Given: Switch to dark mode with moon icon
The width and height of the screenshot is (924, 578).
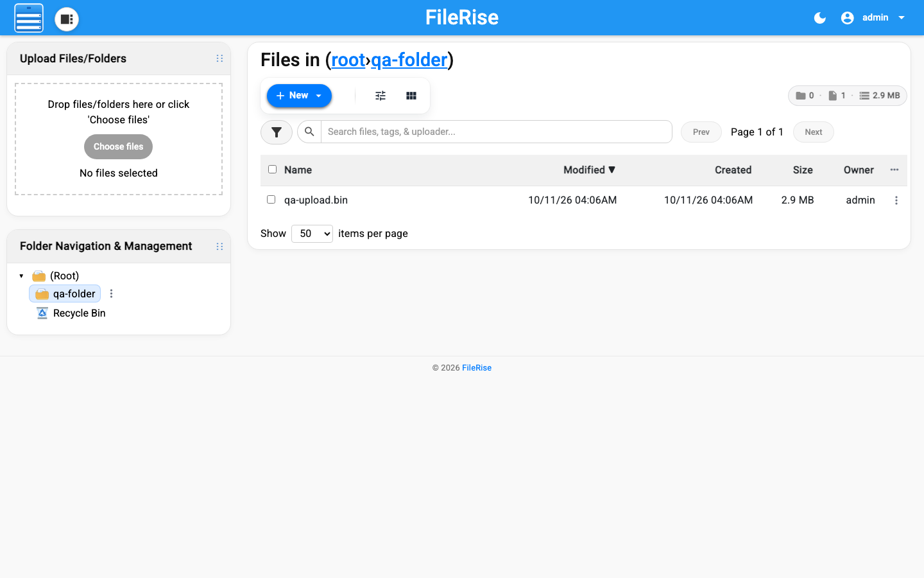Looking at the screenshot, I should [x=820, y=18].
